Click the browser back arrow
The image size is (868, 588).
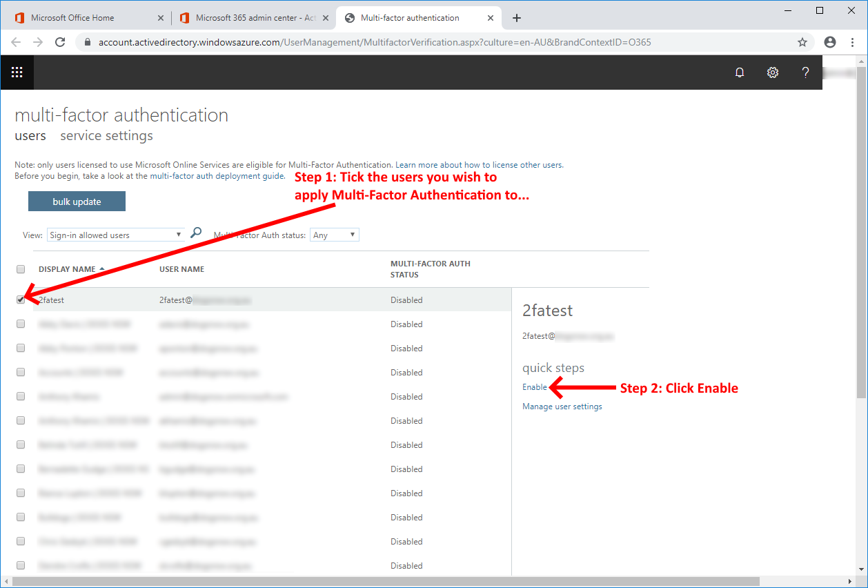[16, 42]
